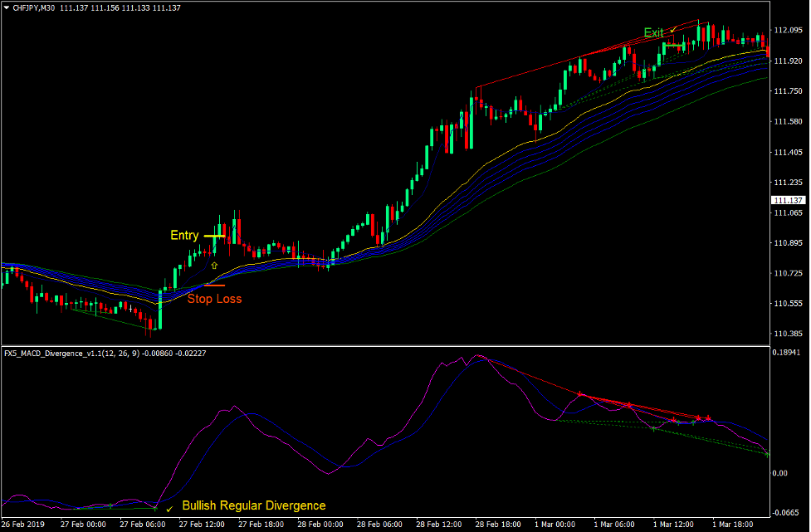This screenshot has width=811, height=532.
Task: Click the green arrow at MACD far right
Action: tap(767, 454)
